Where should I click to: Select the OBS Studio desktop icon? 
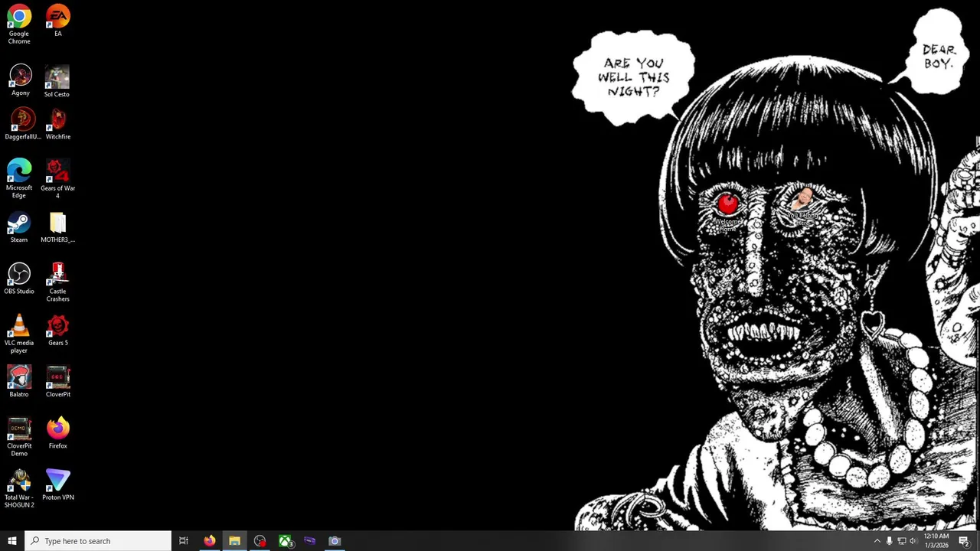[x=19, y=279]
